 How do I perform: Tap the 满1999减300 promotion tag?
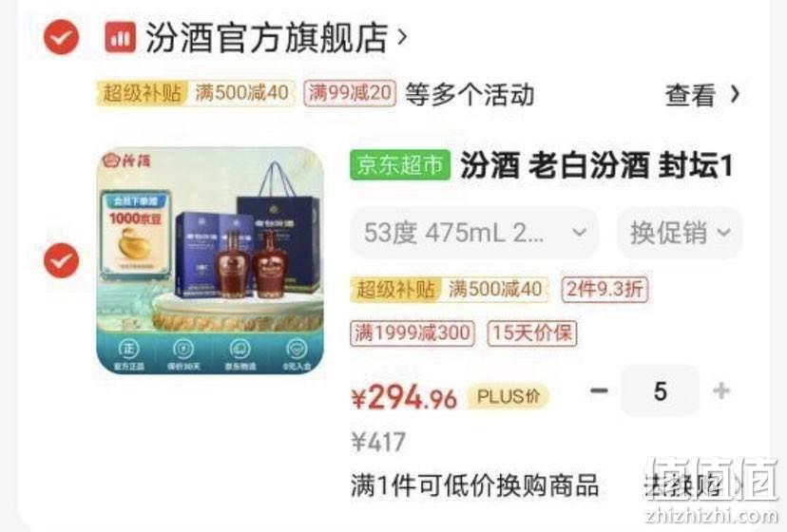tap(413, 332)
